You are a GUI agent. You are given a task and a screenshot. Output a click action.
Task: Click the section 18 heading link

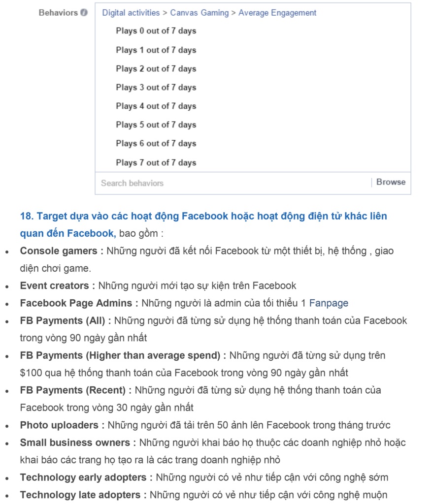point(197,215)
